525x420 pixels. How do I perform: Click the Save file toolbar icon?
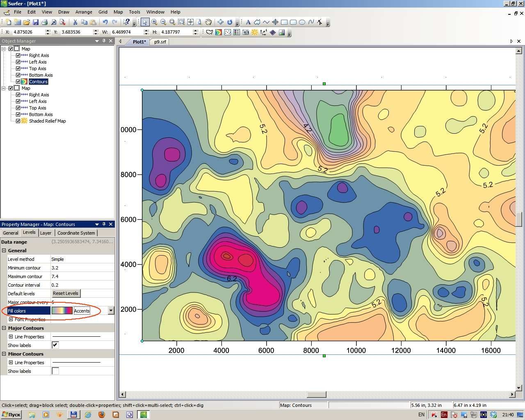pyautogui.click(x=36, y=22)
